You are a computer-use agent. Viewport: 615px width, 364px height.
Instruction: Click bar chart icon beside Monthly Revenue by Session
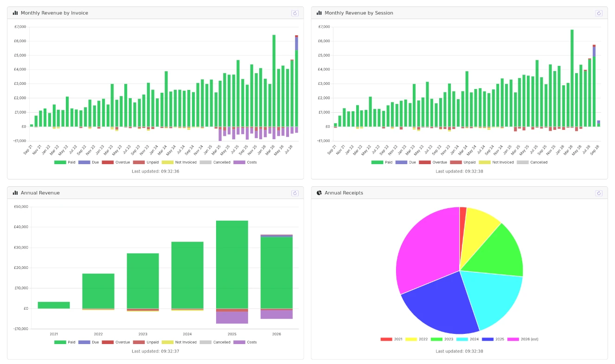pos(319,13)
